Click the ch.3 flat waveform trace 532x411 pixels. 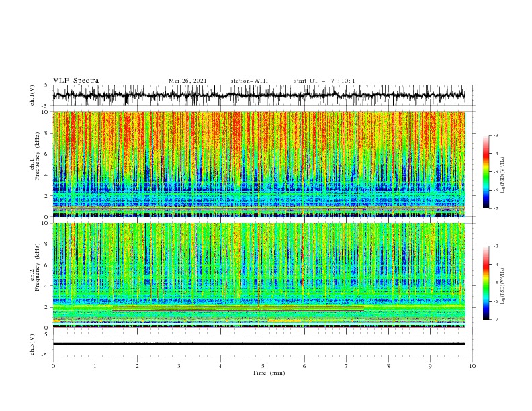point(259,344)
